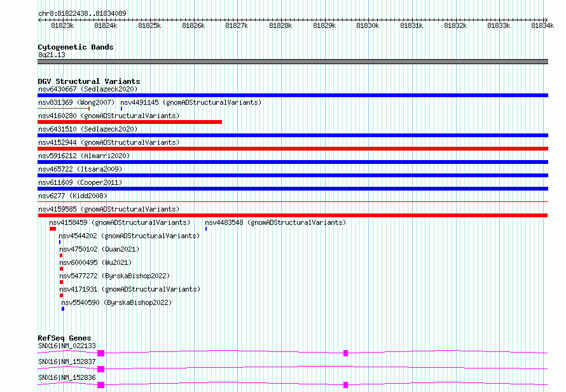Click the DGV Structural Variants track title
This screenshot has height=392, width=566.
pos(89,81)
